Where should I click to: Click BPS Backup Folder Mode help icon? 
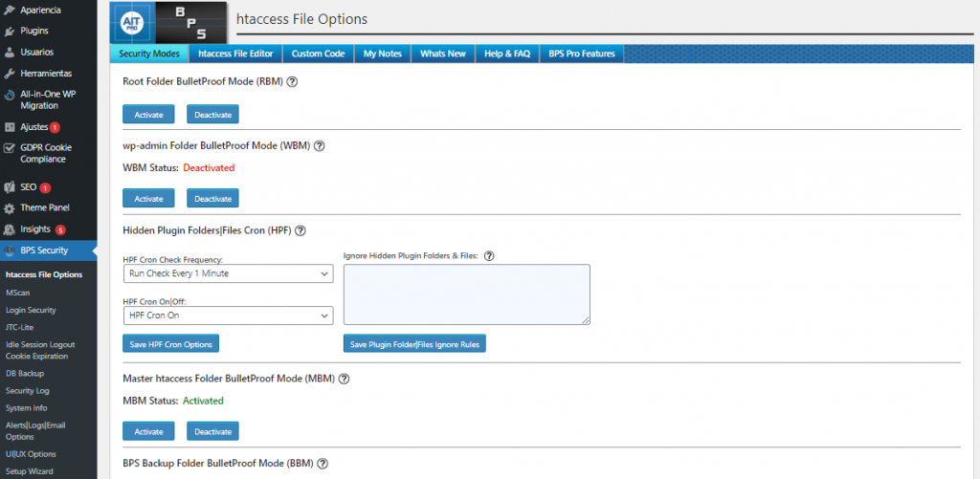tap(323, 464)
